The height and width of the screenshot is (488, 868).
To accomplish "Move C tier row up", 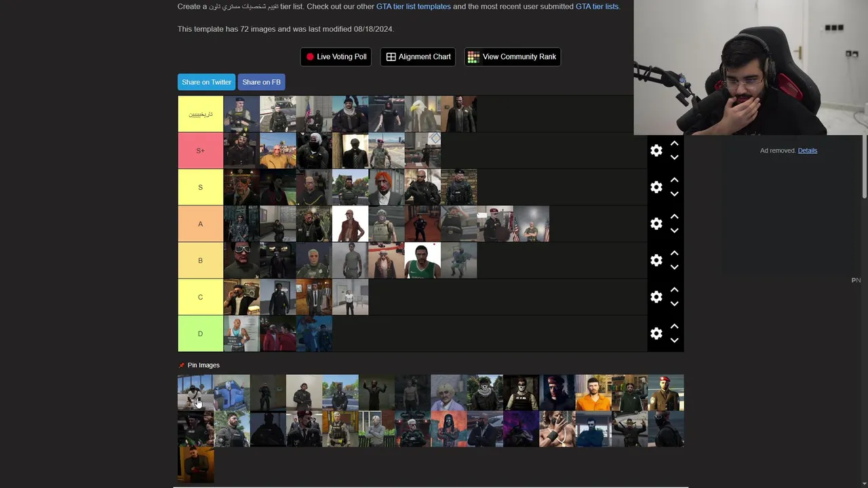I will tap(674, 290).
